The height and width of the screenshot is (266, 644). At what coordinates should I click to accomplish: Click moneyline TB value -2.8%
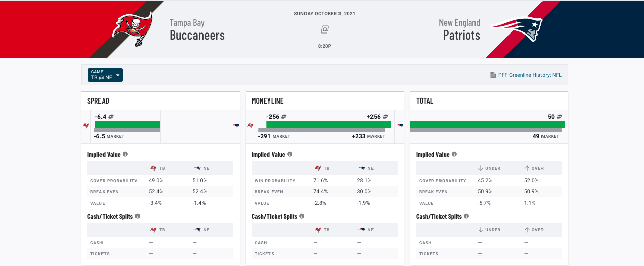321,203
